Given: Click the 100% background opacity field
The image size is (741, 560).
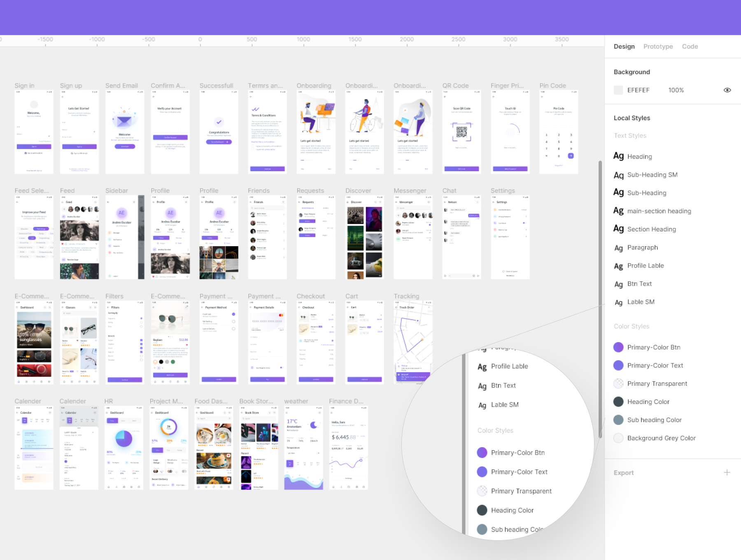Looking at the screenshot, I should (x=676, y=90).
